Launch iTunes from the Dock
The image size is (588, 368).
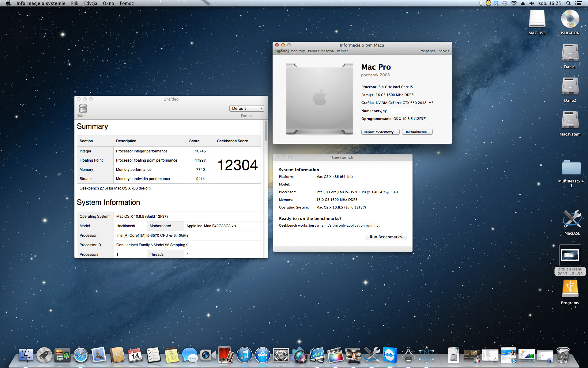[x=244, y=355]
